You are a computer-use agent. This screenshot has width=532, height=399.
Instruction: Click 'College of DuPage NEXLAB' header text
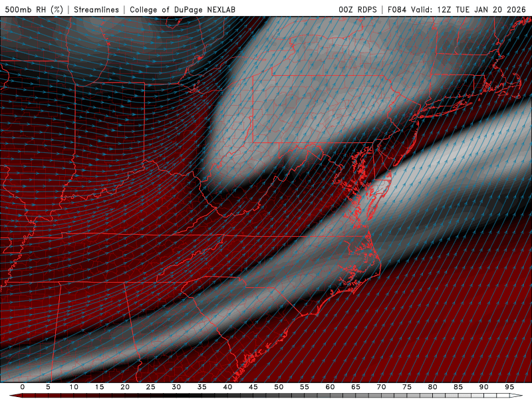pyautogui.click(x=182, y=9)
